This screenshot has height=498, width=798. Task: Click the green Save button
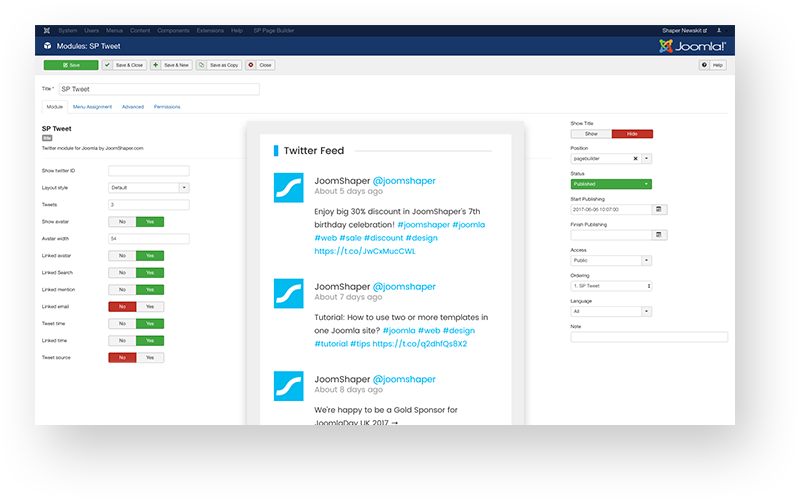(x=71, y=65)
